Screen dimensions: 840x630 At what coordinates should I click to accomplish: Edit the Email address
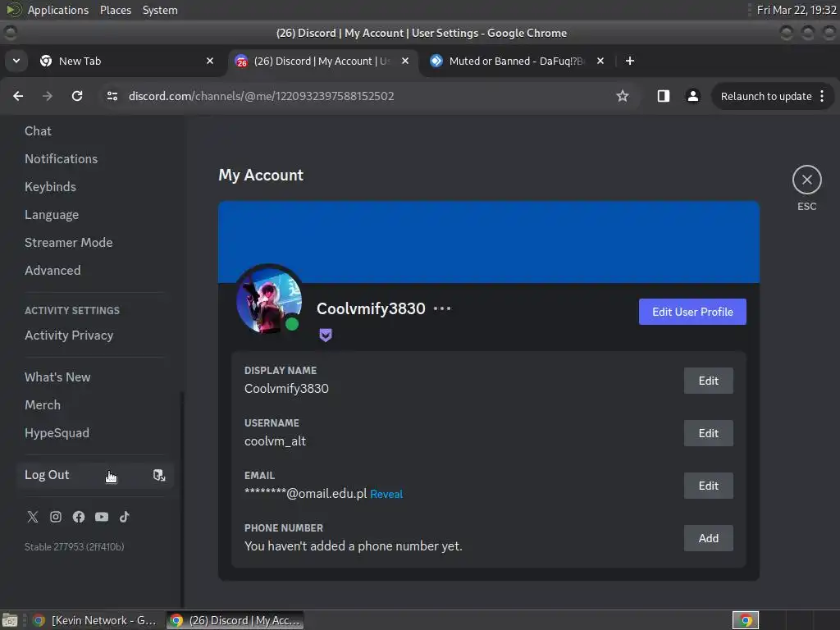click(708, 486)
